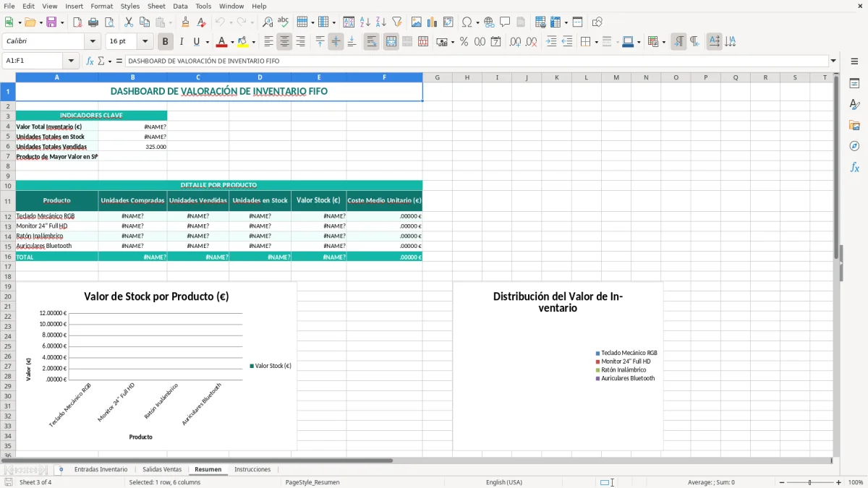Click Sort Descending icon

381,22
